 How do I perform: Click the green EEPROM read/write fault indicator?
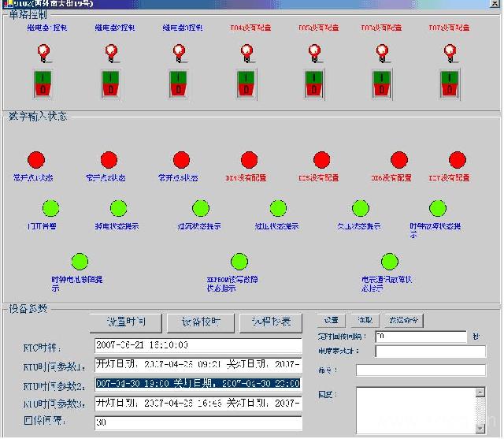239,262
